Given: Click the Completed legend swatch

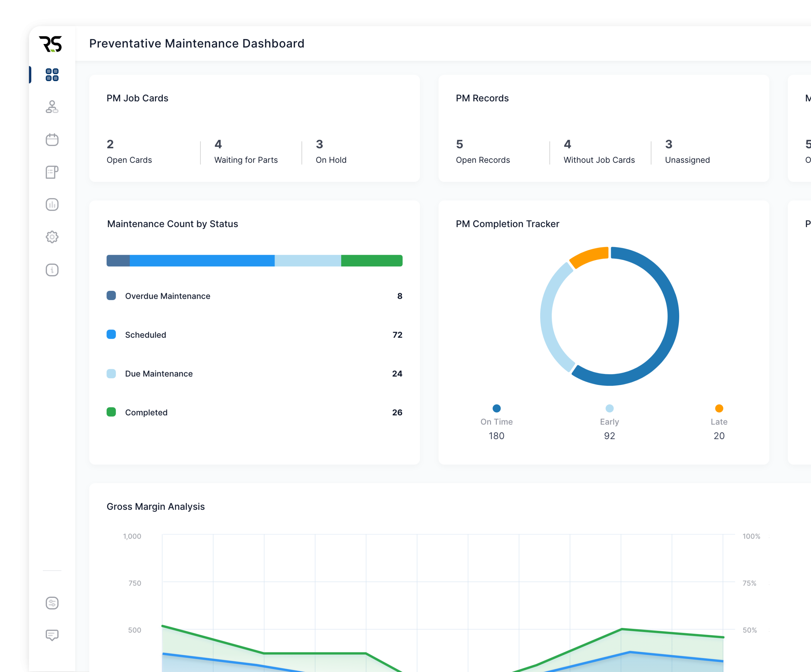Looking at the screenshot, I should coord(111,412).
